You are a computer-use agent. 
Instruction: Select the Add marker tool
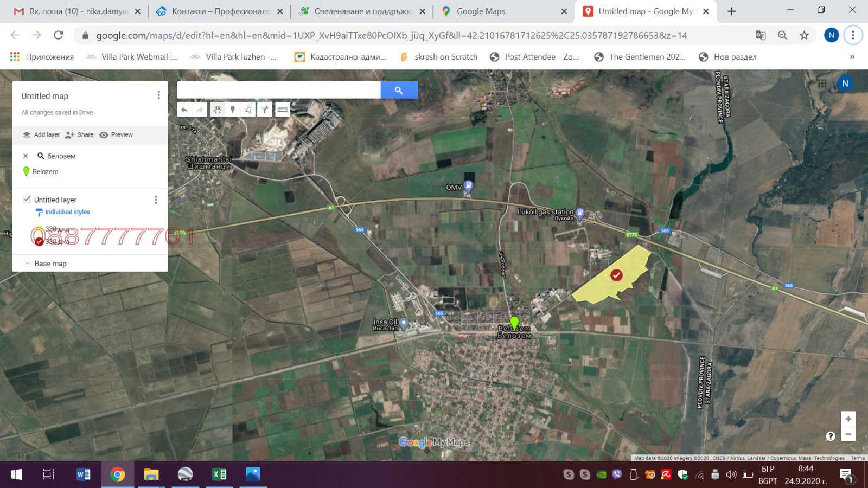233,110
